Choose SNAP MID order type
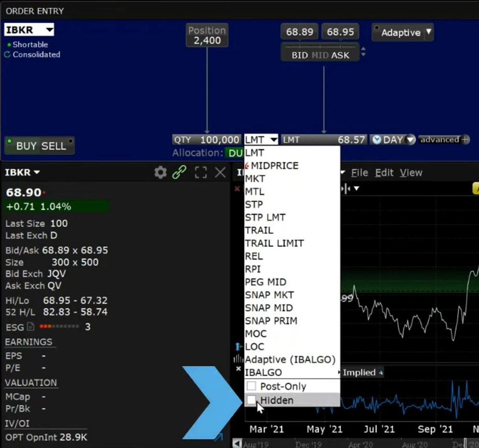Screen dimensions: 479x448 [292, 308]
